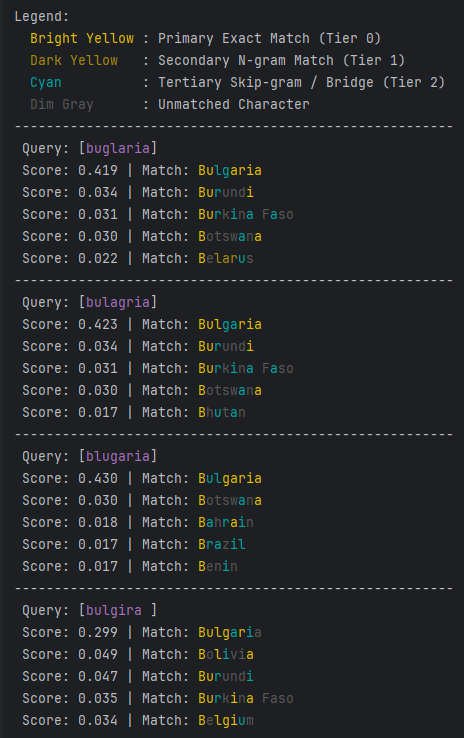The image size is (464, 738).
Task: Click the Bhutan match result
Action: [x=222, y=412]
